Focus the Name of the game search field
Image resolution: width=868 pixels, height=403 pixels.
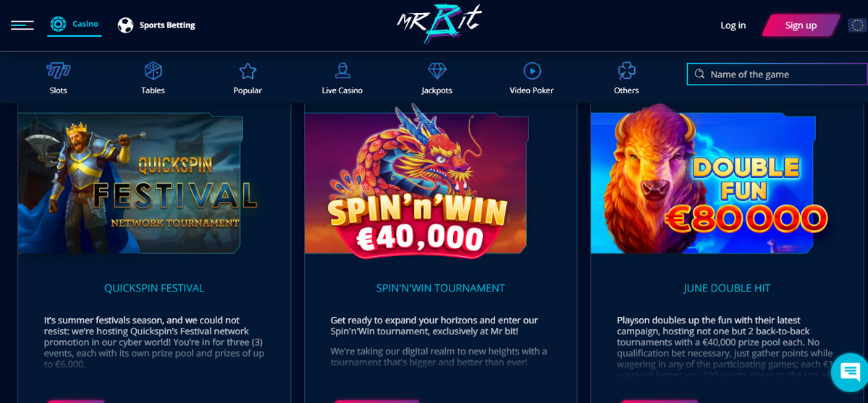click(778, 75)
